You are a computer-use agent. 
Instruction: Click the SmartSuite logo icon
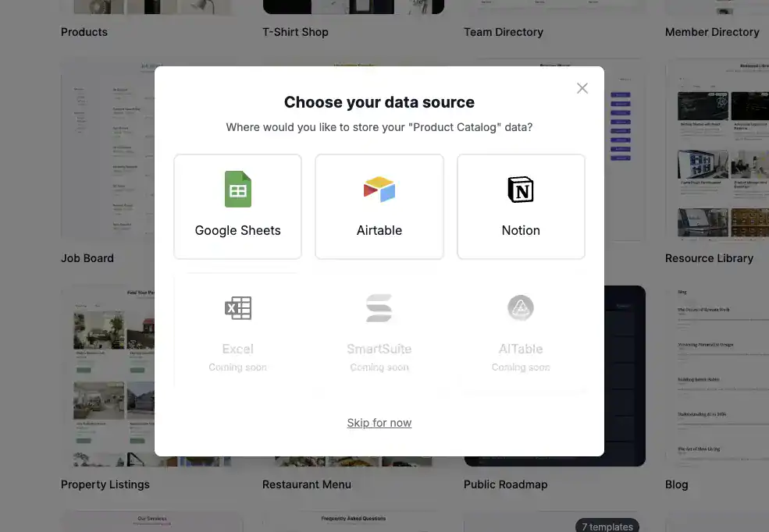[x=379, y=308]
